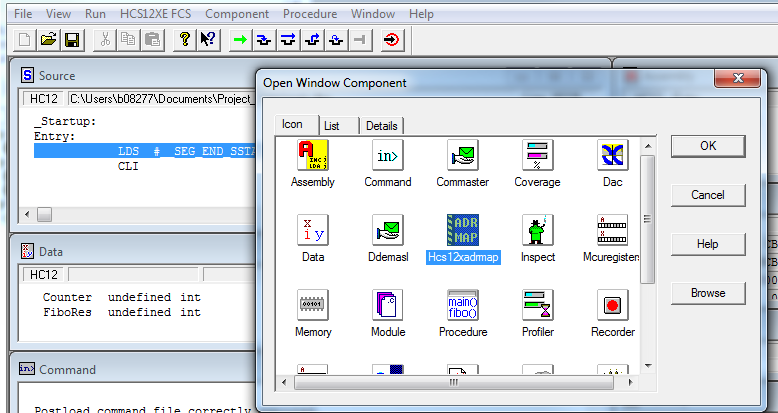This screenshot has width=778, height=413.
Task: Click horizontal scrollbar left arrow in component list
Action: coord(284,382)
